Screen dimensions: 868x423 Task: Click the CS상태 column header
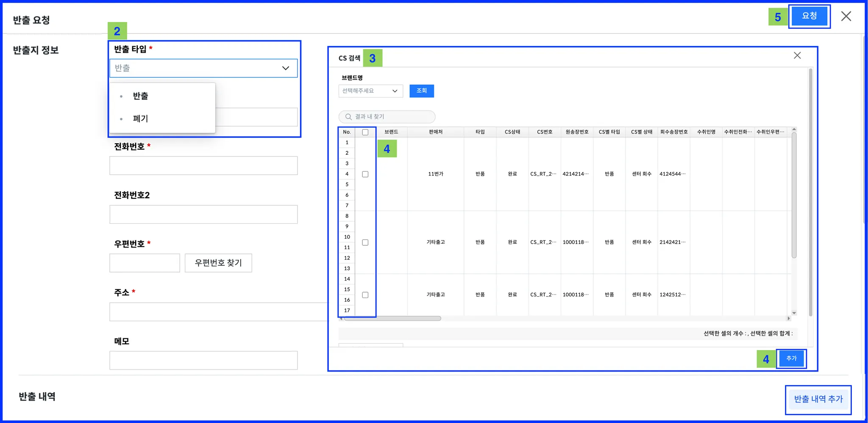(x=512, y=132)
